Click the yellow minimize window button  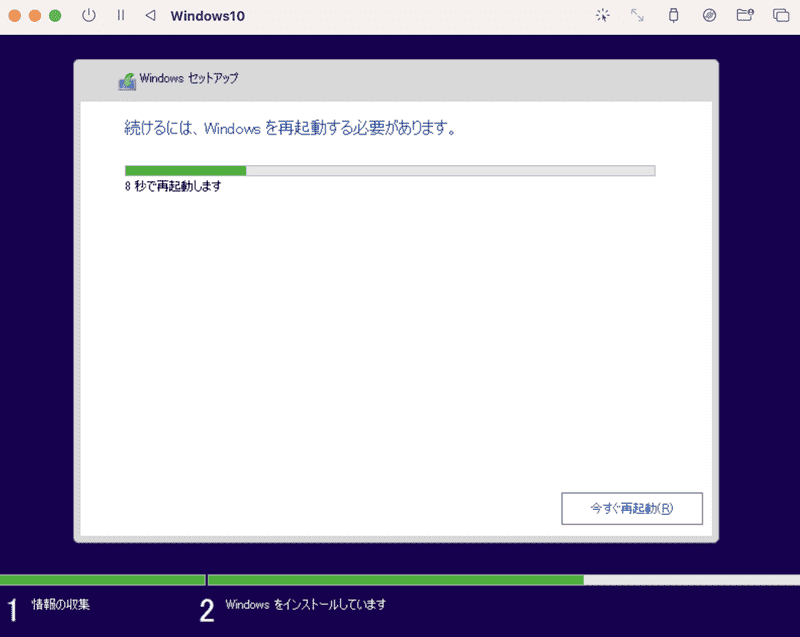pos(35,15)
